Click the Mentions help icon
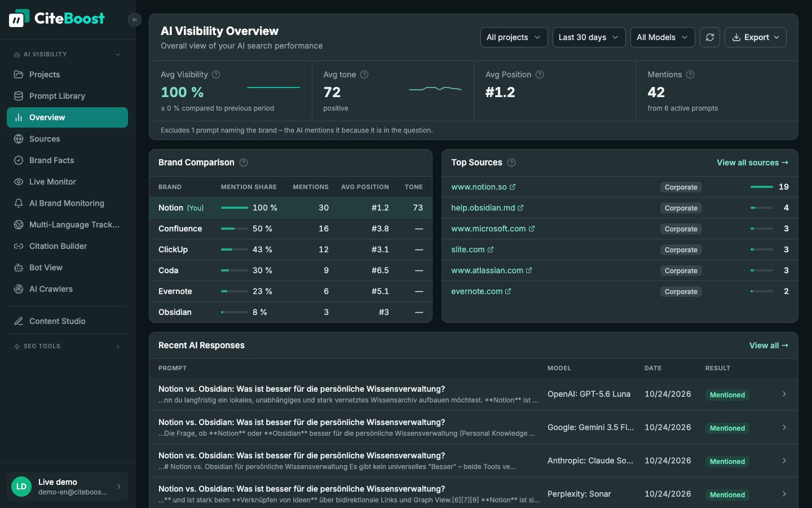 (690, 75)
